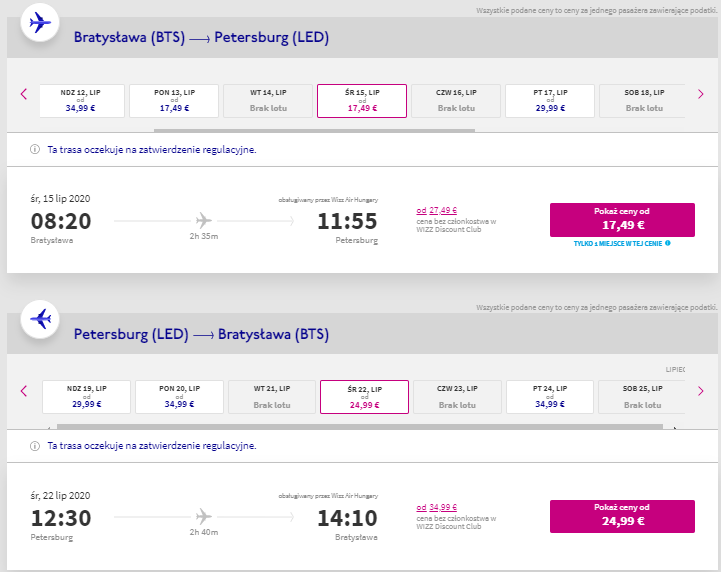Pick return date PON 20, LIP
This screenshot has width=721, height=572.
pyautogui.click(x=179, y=397)
